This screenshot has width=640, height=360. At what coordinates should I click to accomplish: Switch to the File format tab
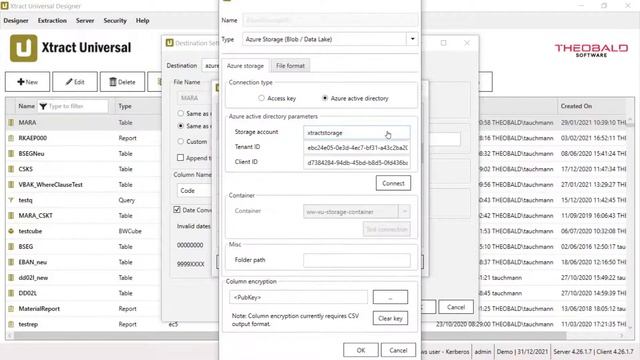290,65
